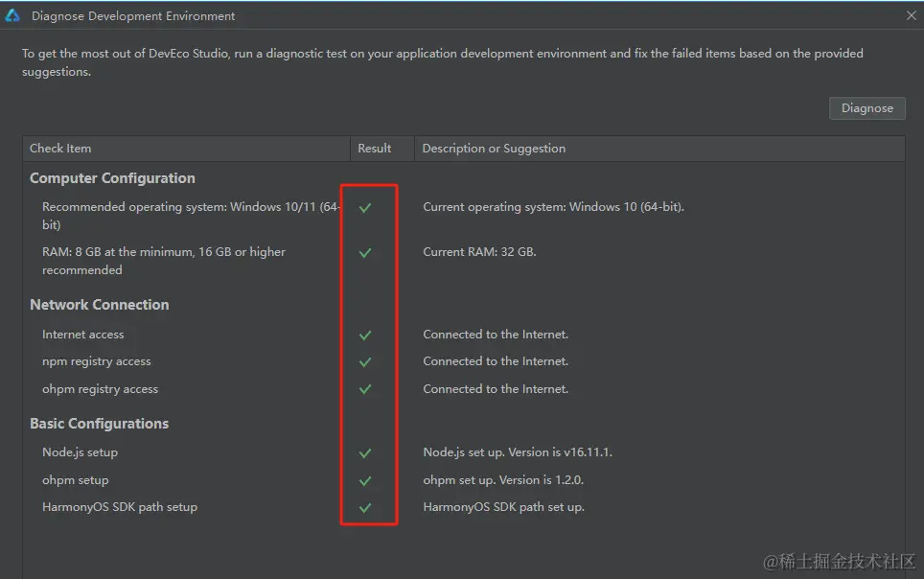This screenshot has width=924, height=579.
Task: Click the Node.js setup check mark
Action: click(x=365, y=452)
